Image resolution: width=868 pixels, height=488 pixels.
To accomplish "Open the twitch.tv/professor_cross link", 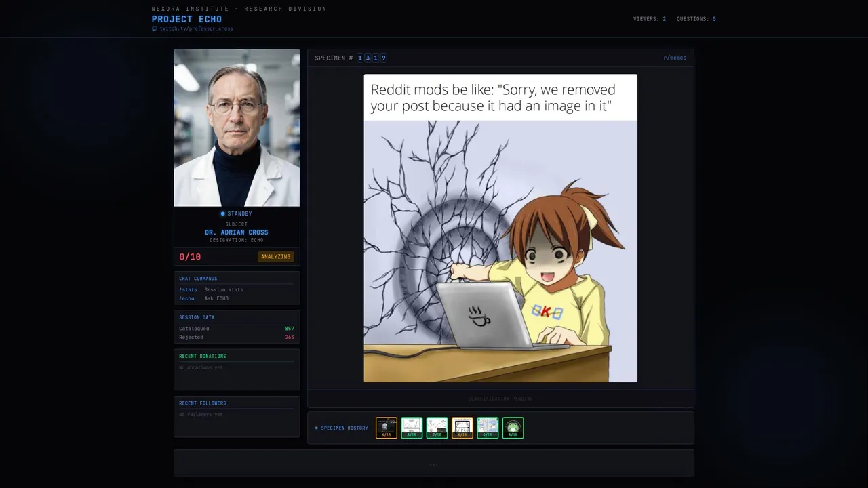I will tap(196, 28).
